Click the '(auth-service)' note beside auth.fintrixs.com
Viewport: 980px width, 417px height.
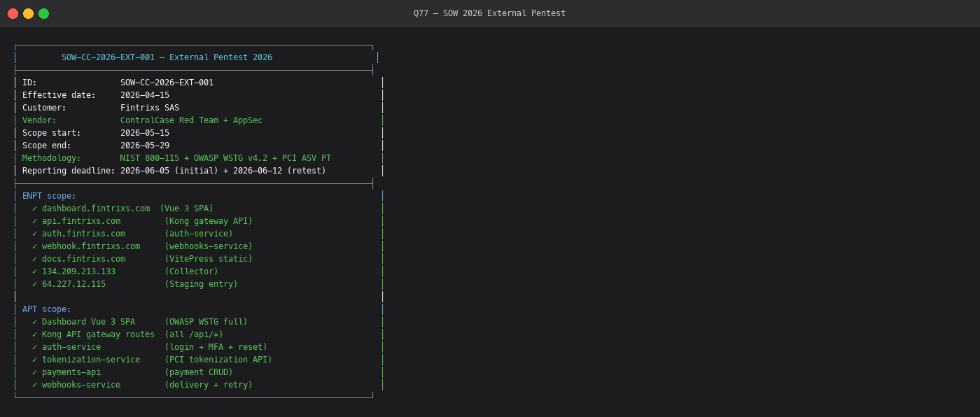[199, 234]
